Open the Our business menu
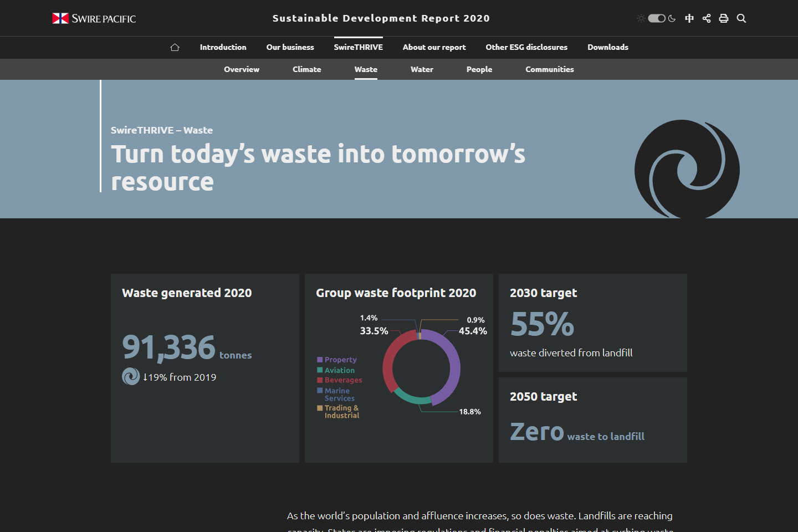This screenshot has width=798, height=532. tap(290, 48)
